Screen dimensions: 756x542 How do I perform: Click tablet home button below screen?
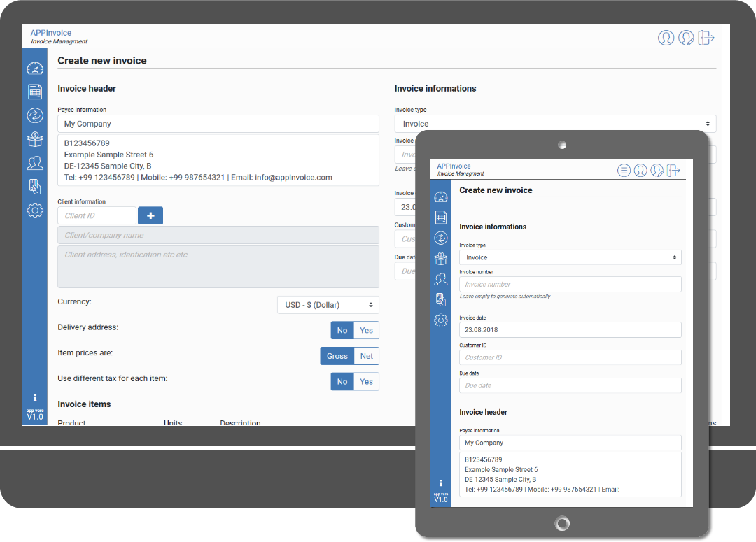(562, 523)
